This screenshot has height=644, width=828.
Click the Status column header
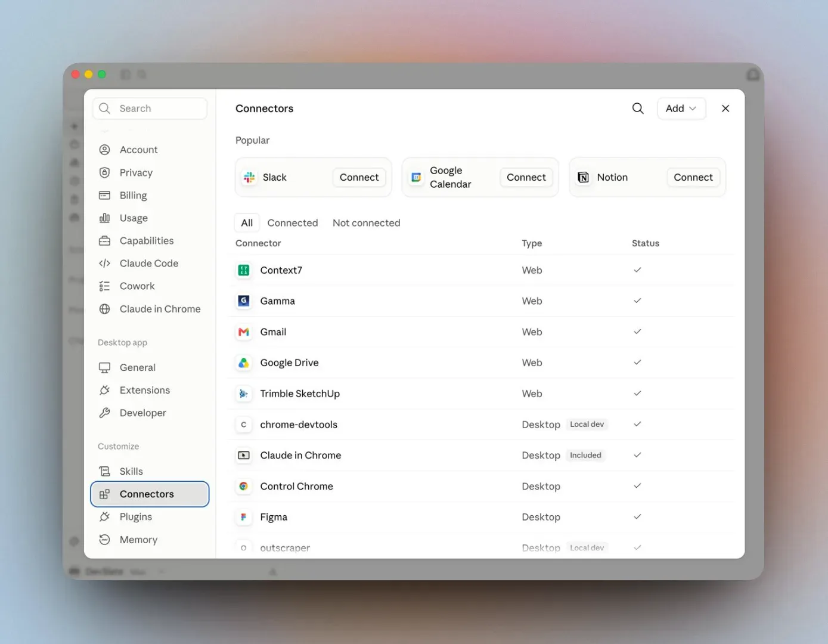click(646, 243)
